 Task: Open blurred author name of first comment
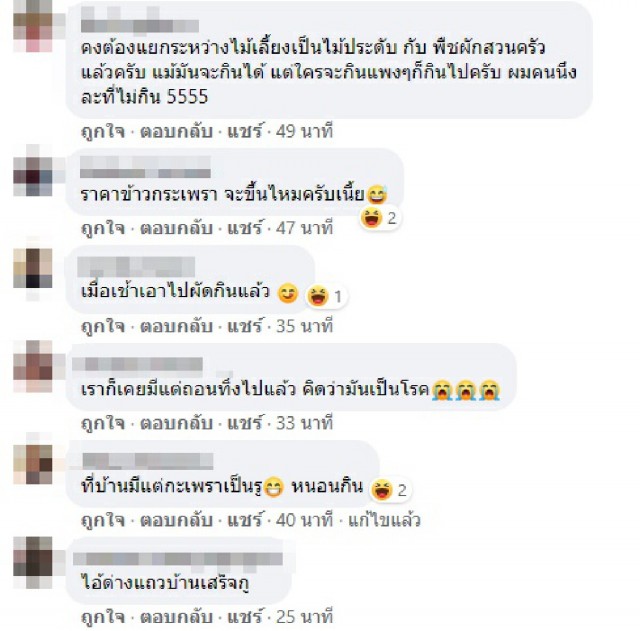140,24
